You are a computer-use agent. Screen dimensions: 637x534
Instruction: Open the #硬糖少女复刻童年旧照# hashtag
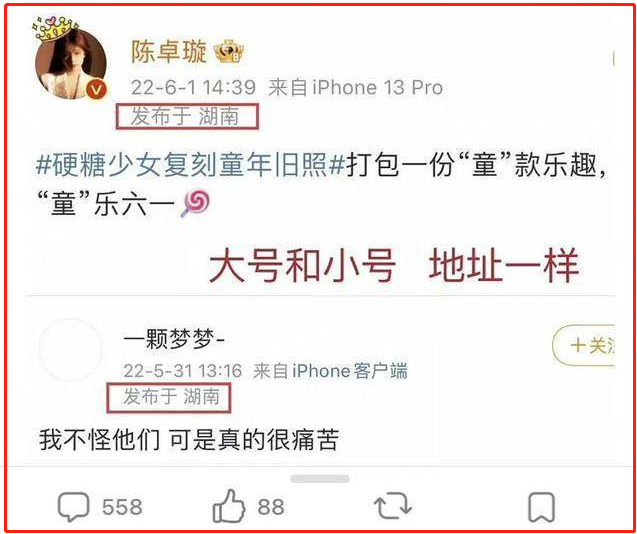[191, 166]
